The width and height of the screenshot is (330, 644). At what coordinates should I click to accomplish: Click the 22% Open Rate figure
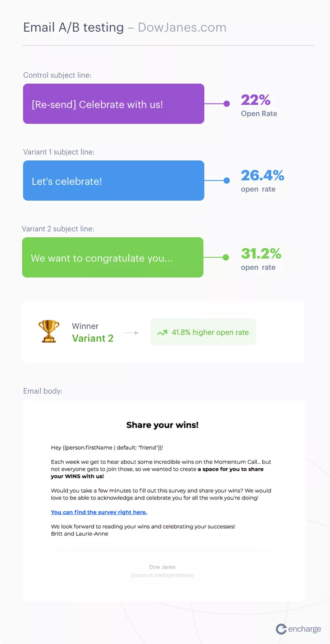click(x=256, y=100)
